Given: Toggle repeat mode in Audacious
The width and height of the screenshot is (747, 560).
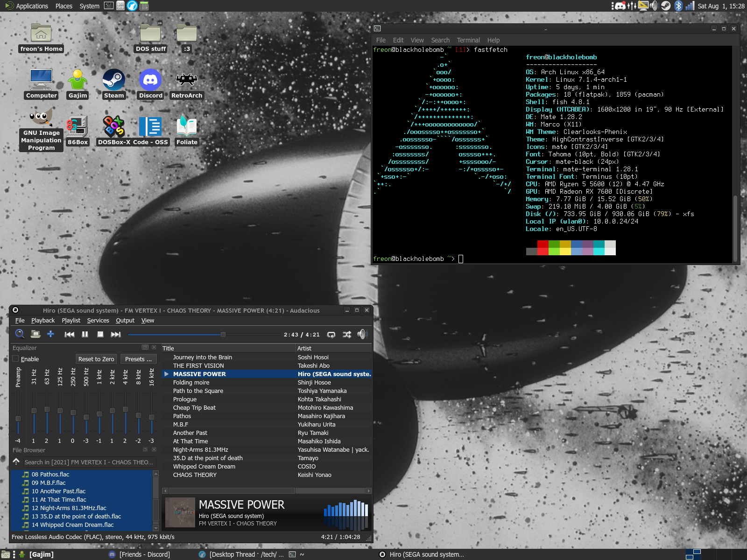Looking at the screenshot, I should [331, 334].
